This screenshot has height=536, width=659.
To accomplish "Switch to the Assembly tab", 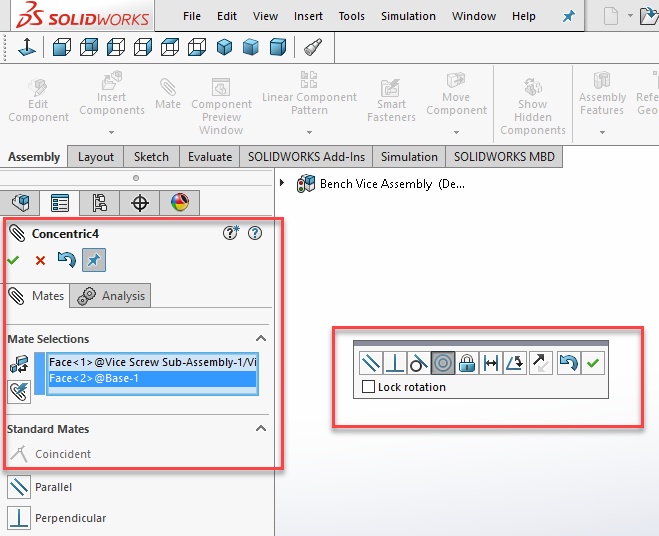I will pyautogui.click(x=34, y=157).
